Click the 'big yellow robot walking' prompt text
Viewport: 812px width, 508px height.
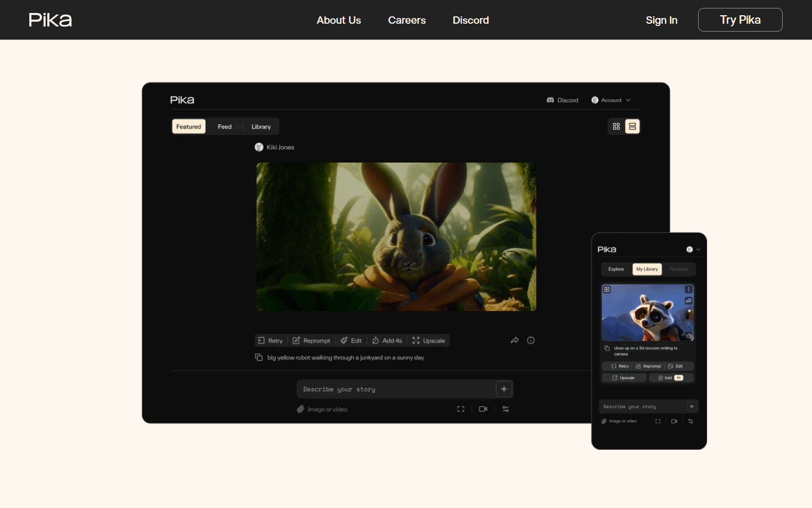pyautogui.click(x=346, y=357)
